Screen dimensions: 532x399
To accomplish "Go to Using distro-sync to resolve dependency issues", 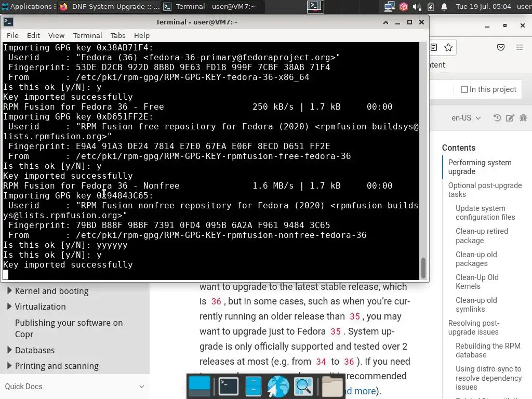I will (x=488, y=378).
